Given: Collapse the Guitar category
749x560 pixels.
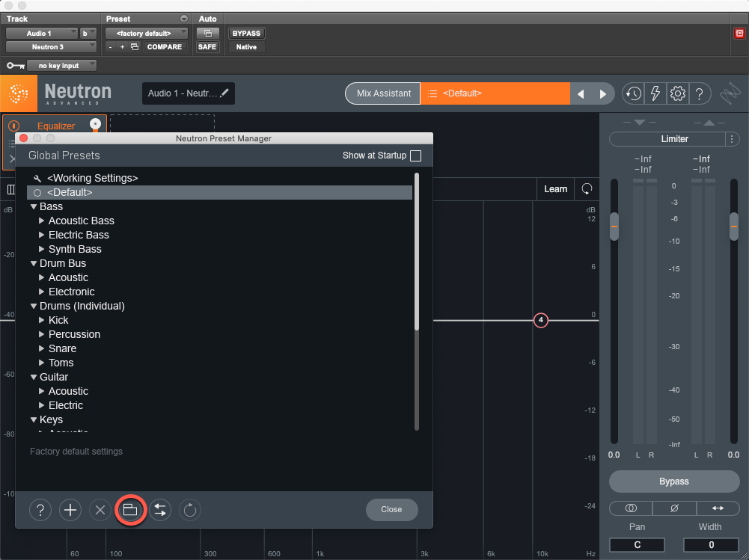Looking at the screenshot, I should click(34, 377).
